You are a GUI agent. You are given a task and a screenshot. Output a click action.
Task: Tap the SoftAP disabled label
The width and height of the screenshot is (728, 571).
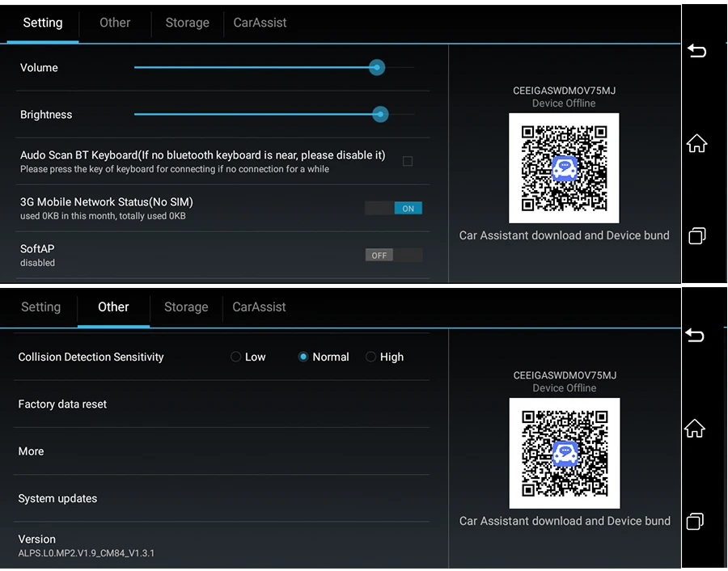[37, 263]
